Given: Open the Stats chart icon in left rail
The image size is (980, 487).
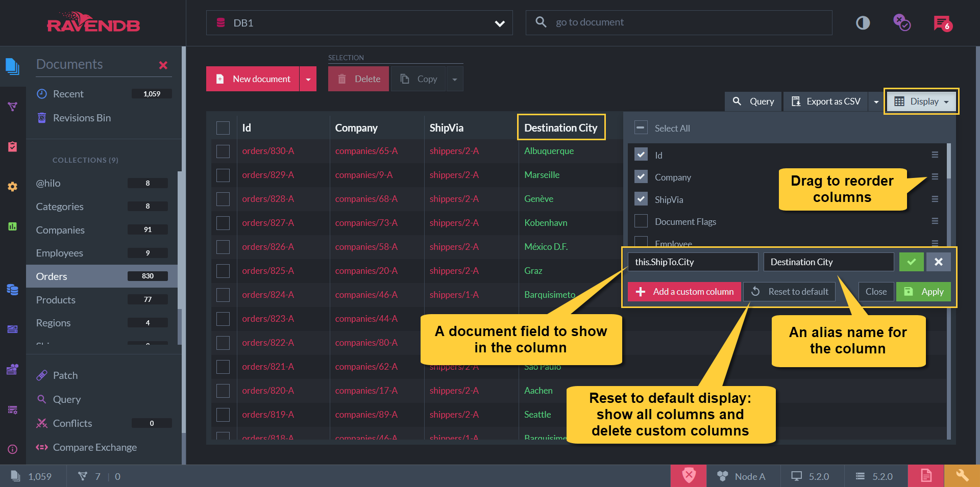Looking at the screenshot, I should click(x=12, y=226).
